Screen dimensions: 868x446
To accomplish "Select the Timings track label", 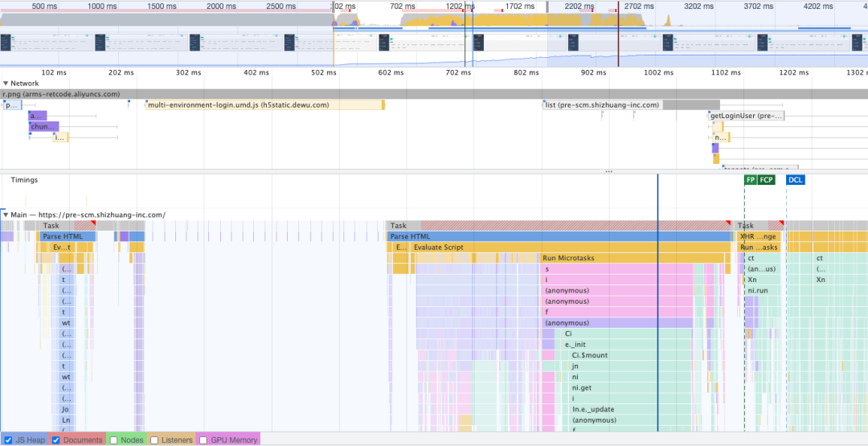I will click(x=24, y=180).
